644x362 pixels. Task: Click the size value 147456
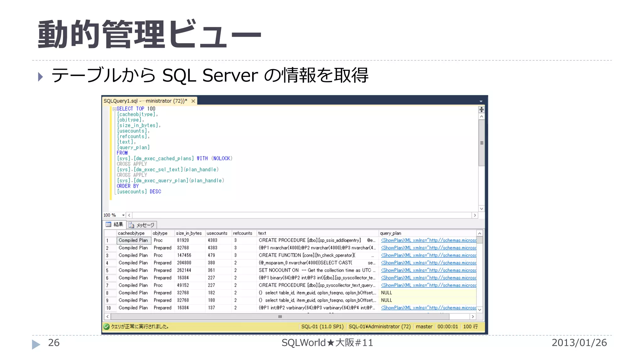184,255
